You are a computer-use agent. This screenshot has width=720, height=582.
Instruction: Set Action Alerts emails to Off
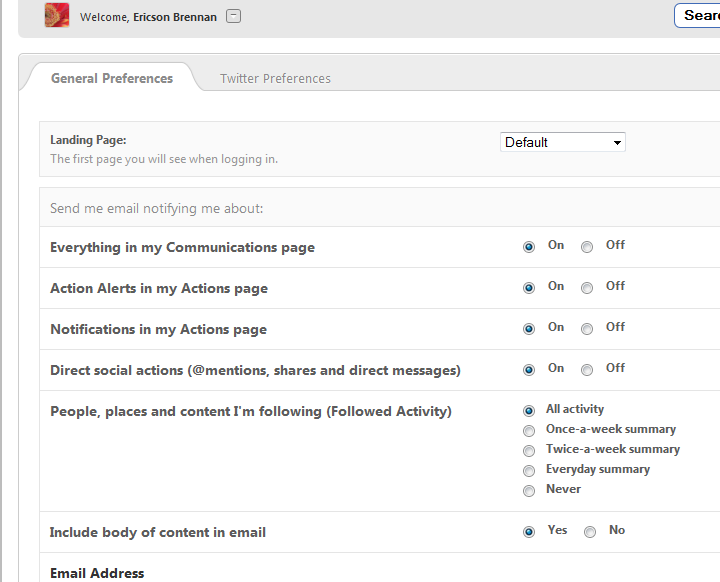pos(587,288)
